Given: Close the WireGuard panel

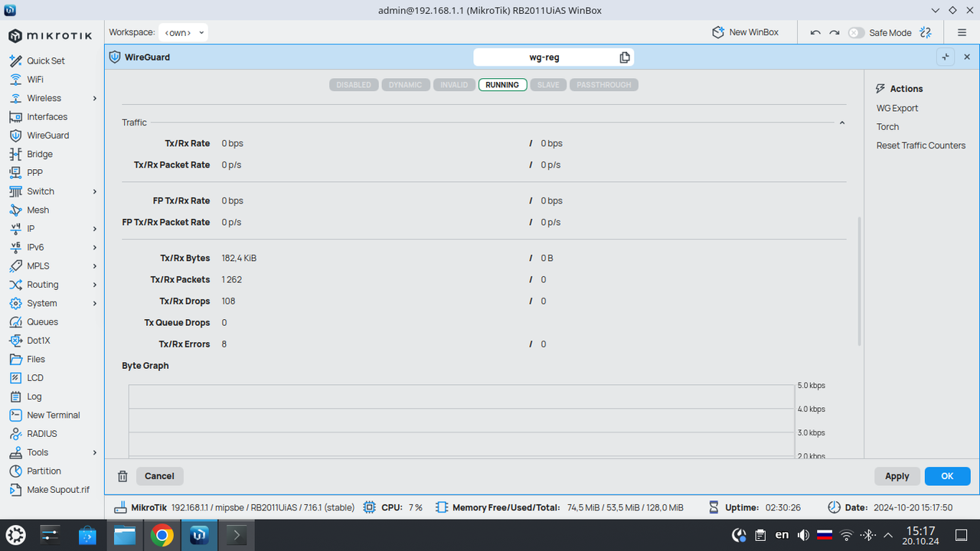Looking at the screenshot, I should [x=967, y=57].
